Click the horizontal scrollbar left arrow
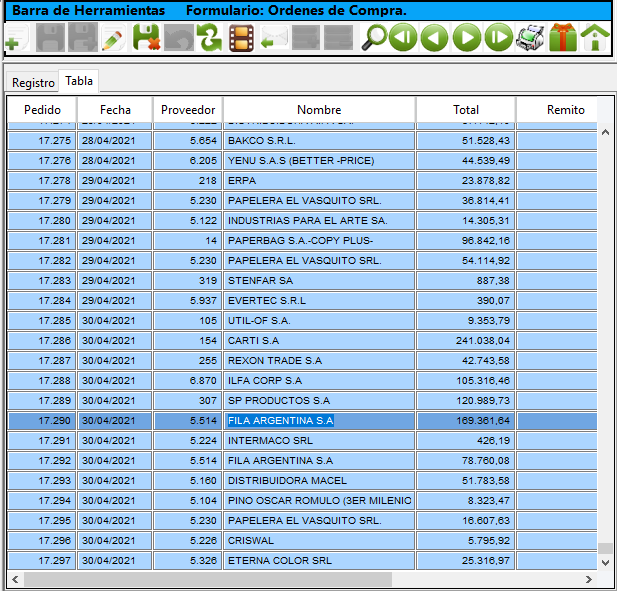 (x=15, y=579)
